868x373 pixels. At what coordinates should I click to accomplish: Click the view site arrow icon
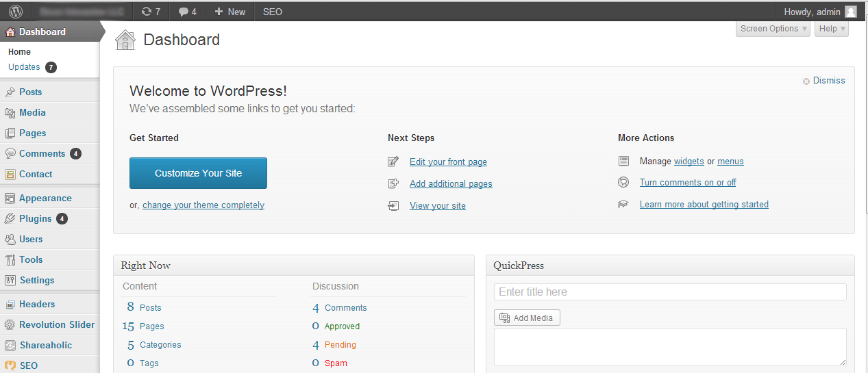[393, 205]
